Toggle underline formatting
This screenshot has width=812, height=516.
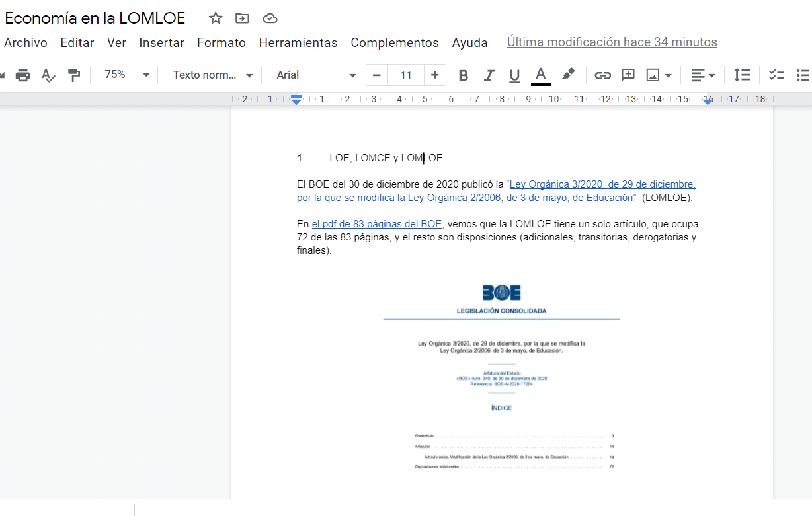(514, 75)
